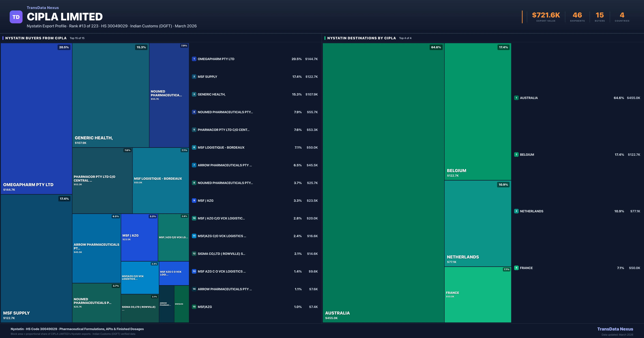Open the Nystatin Destinations By Cipla panel header

click(x=361, y=38)
